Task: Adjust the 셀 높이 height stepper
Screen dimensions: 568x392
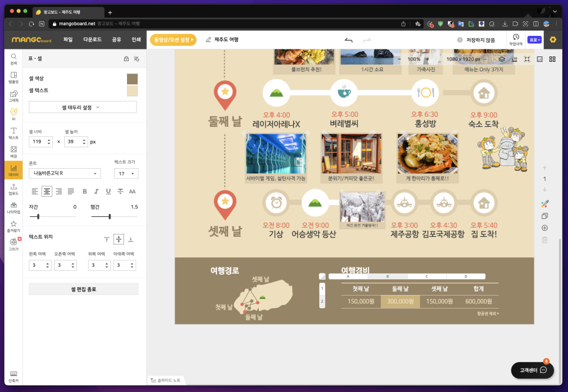Action: (x=84, y=142)
